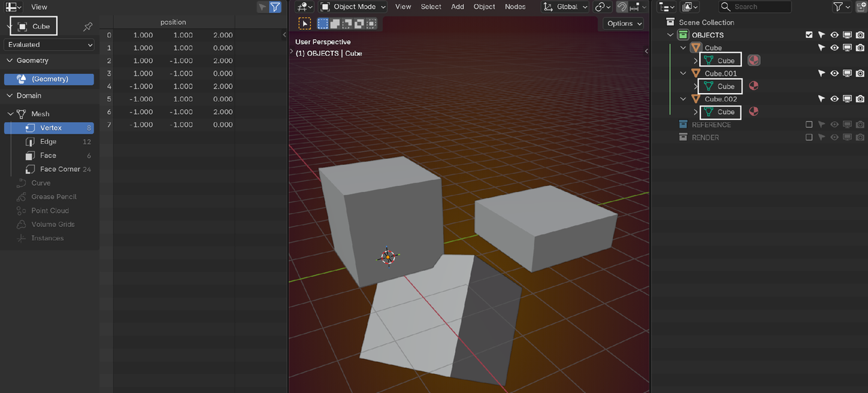Toggle the selected-only filter in spreadsheet
This screenshot has width=868, height=393.
click(x=262, y=7)
